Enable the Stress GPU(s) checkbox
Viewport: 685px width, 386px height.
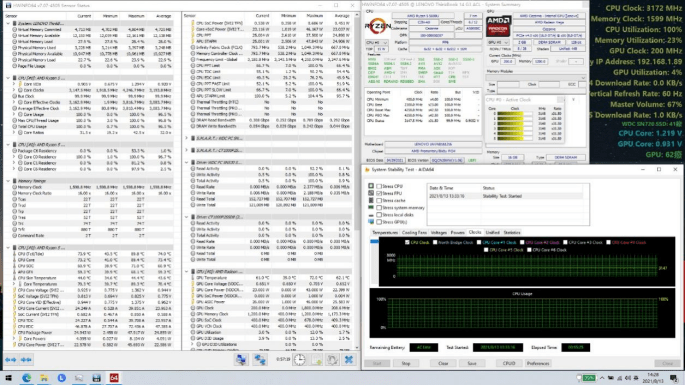379,222
